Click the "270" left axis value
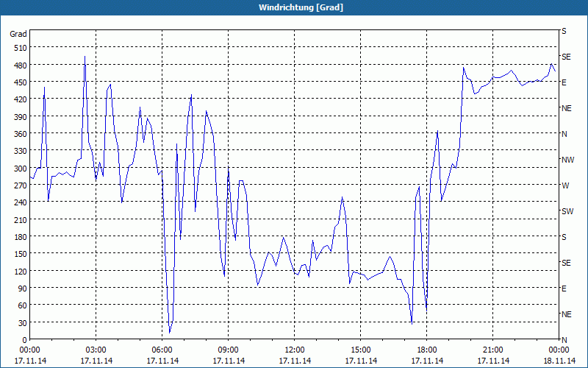This screenshot has width=588, height=368. 21,185
